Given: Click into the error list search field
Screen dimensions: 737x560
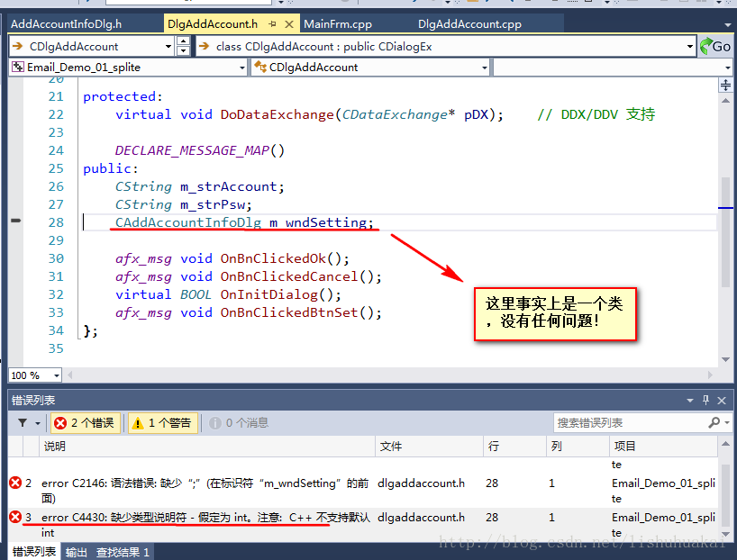Looking at the screenshot, I should tap(631, 422).
